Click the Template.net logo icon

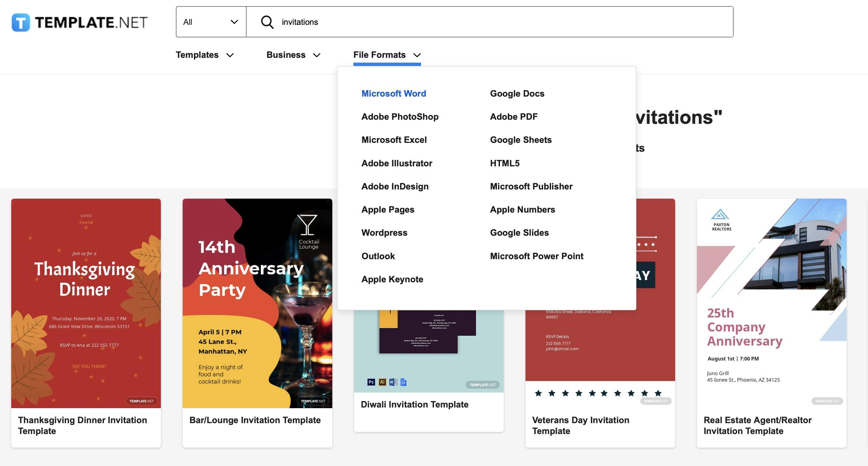click(21, 22)
